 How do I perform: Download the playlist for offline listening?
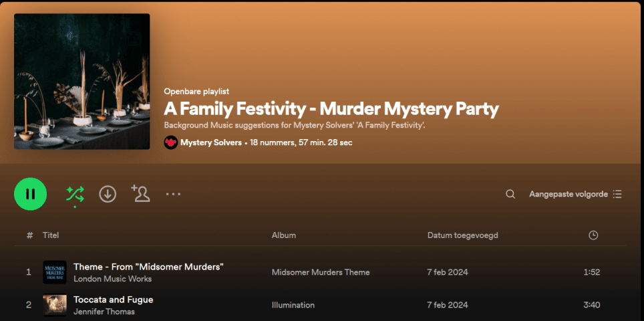pyautogui.click(x=108, y=194)
